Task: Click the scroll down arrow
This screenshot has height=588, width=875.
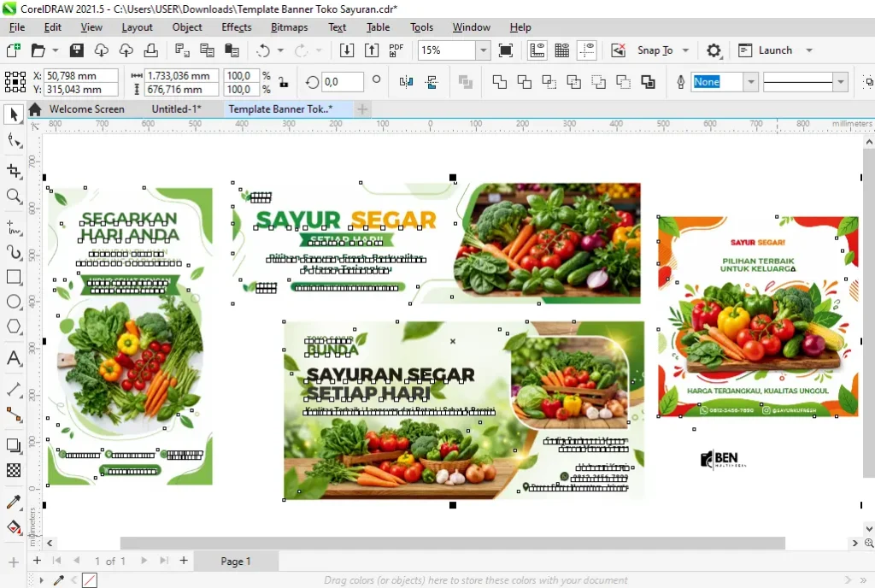Action: [869, 528]
